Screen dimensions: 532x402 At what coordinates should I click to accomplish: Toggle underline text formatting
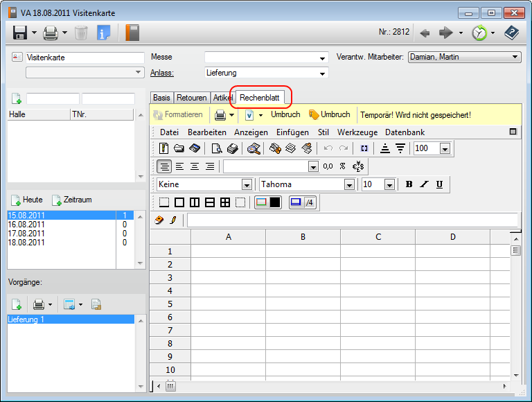coord(439,184)
